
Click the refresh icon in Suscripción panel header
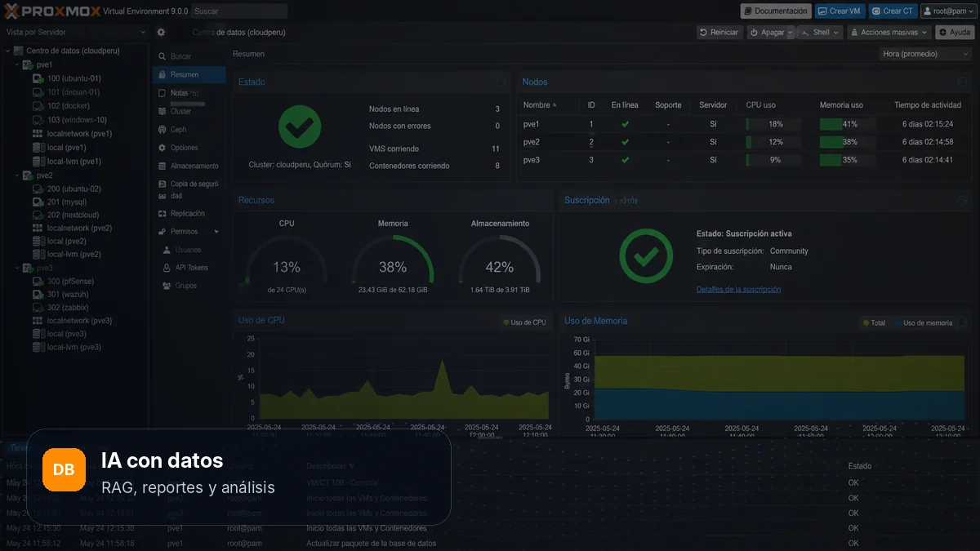tap(962, 200)
